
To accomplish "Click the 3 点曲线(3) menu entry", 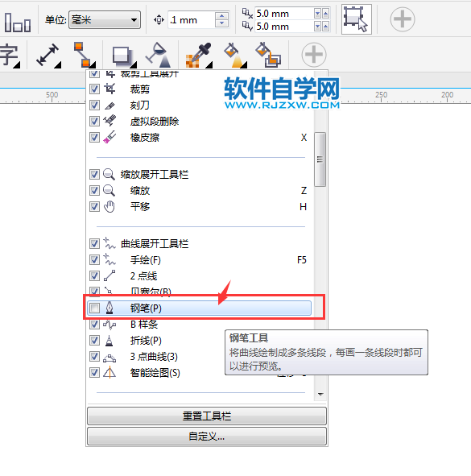I will 154,357.
